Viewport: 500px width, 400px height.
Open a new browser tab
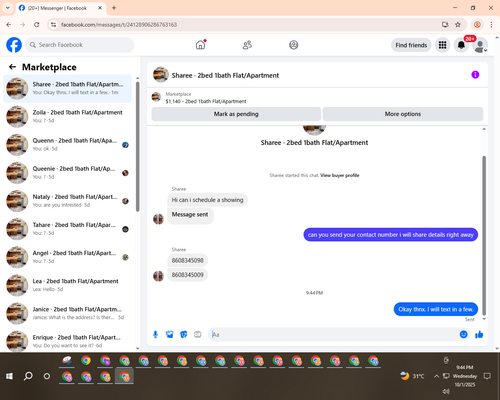pos(114,8)
